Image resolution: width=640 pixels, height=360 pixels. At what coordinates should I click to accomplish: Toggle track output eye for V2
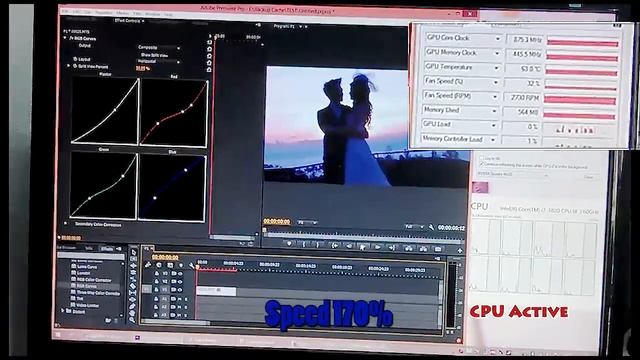pos(180,281)
